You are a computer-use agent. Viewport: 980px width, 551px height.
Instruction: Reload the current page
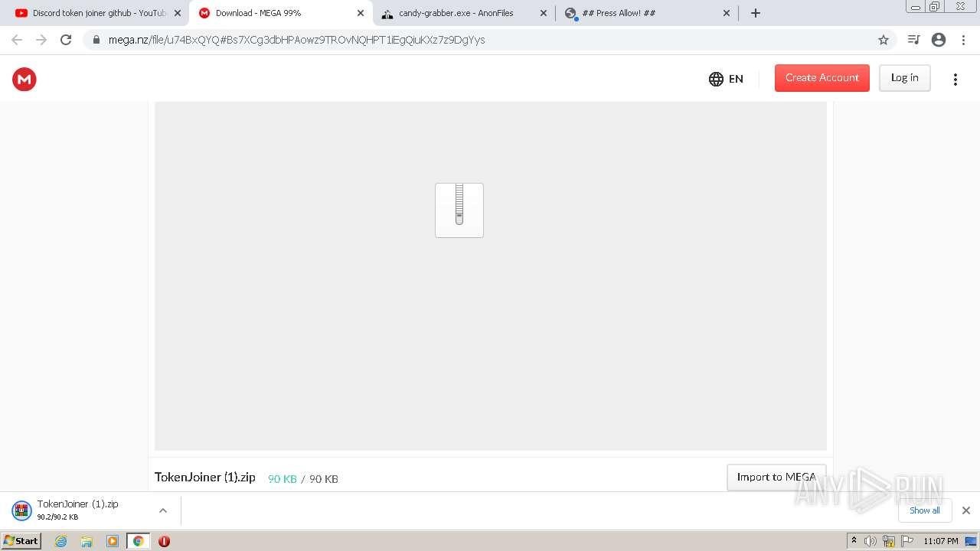(66, 40)
